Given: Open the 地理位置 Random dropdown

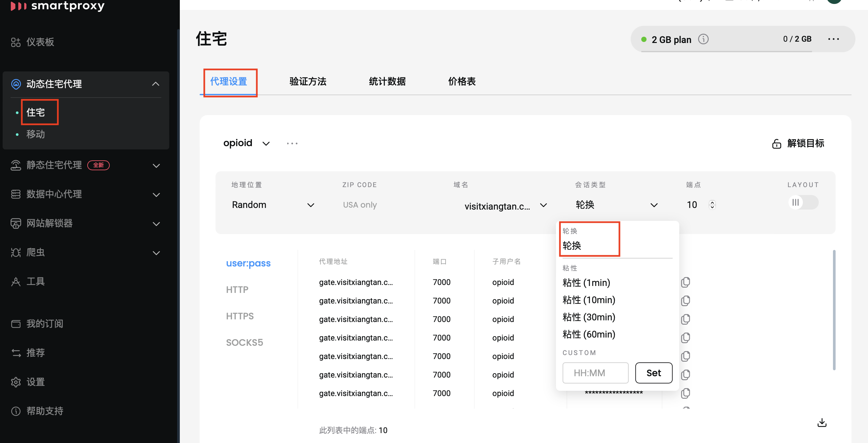Looking at the screenshot, I should point(273,205).
